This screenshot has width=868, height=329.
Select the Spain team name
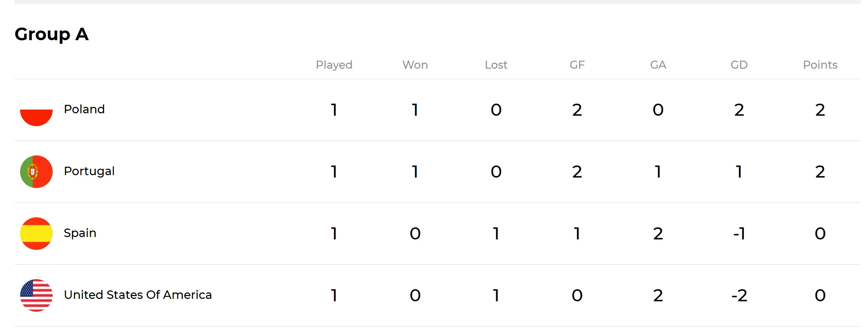(80, 233)
